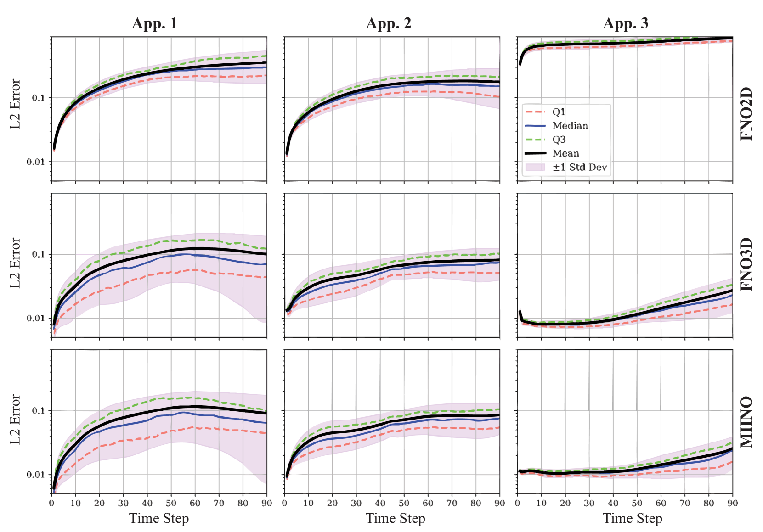Select the 'App. 2' column title
This screenshot has height=532, width=763.
point(389,23)
